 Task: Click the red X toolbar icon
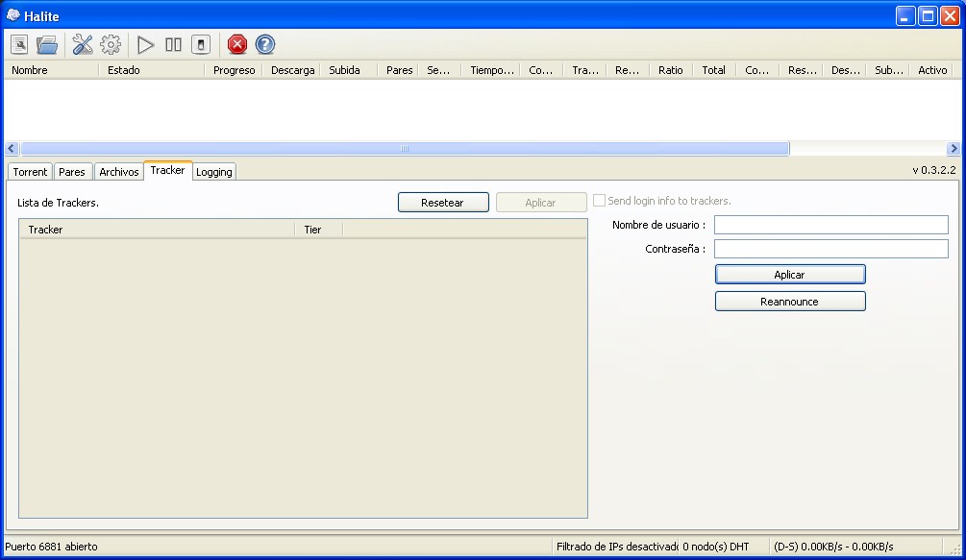click(237, 44)
